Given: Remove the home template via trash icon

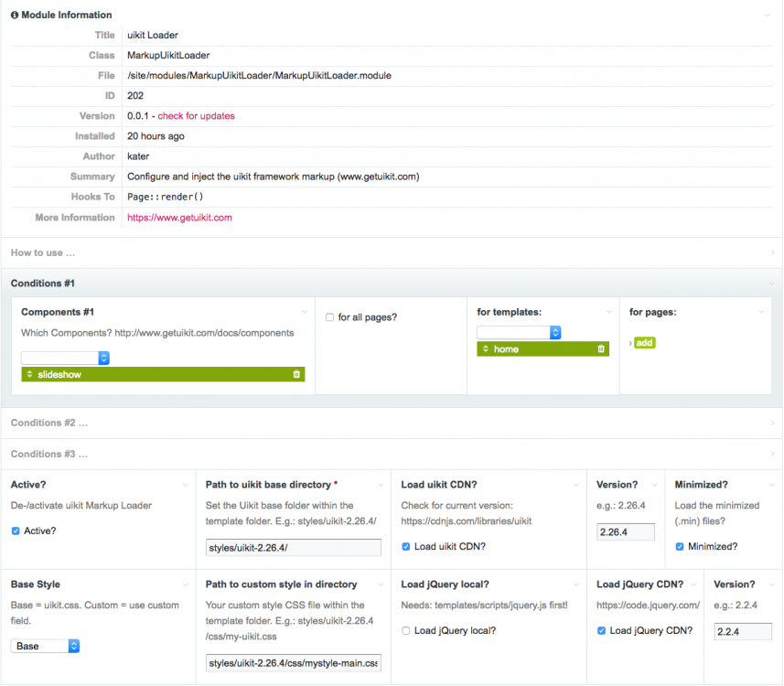Looking at the screenshot, I should tap(601, 348).
